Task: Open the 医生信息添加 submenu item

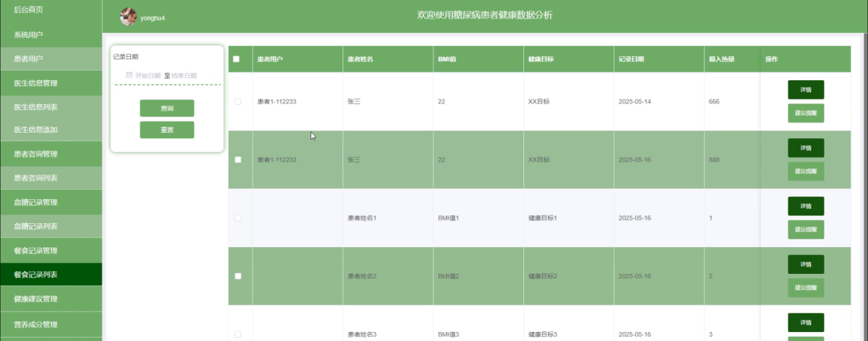Action: 51,129
